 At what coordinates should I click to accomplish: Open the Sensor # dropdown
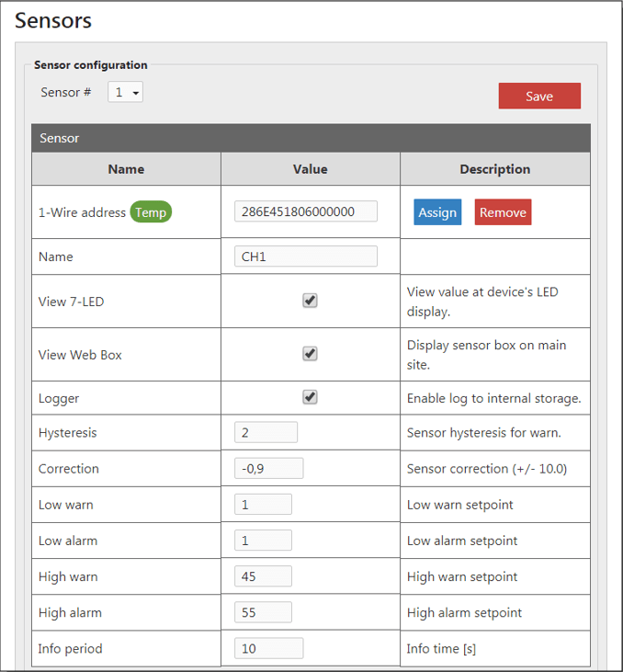[x=125, y=93]
